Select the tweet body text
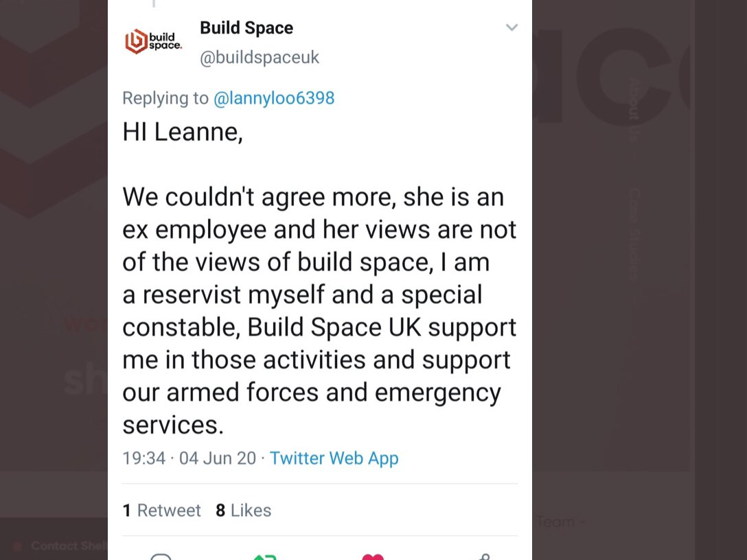This screenshot has height=560, width=747. pos(319,310)
